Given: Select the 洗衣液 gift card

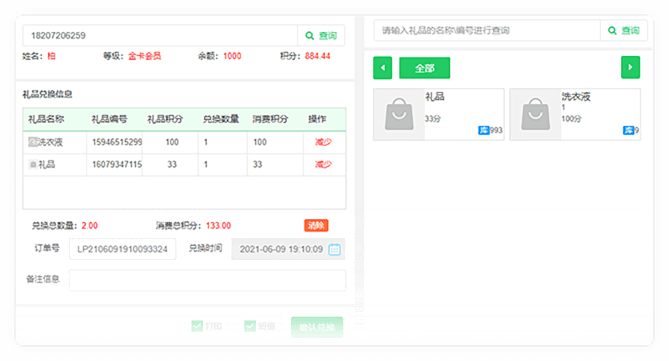Looking at the screenshot, I should [x=575, y=114].
